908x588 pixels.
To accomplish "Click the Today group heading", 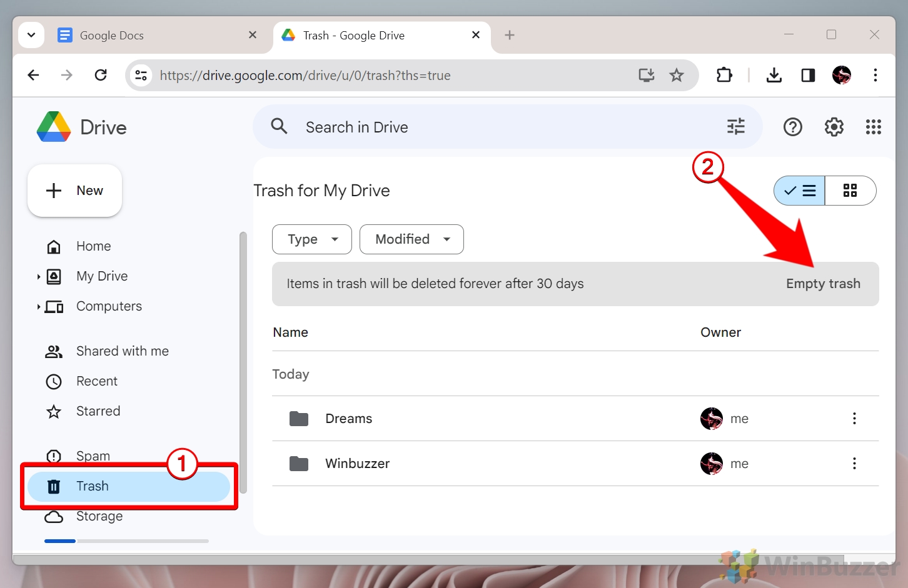I will [x=291, y=374].
